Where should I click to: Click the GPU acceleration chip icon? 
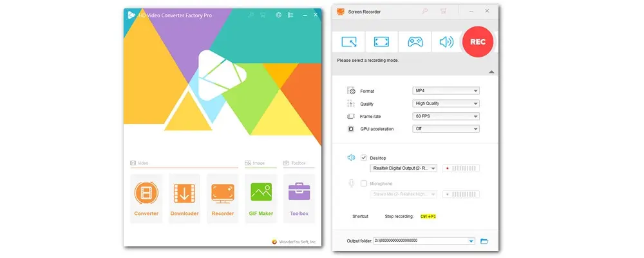coord(351,129)
